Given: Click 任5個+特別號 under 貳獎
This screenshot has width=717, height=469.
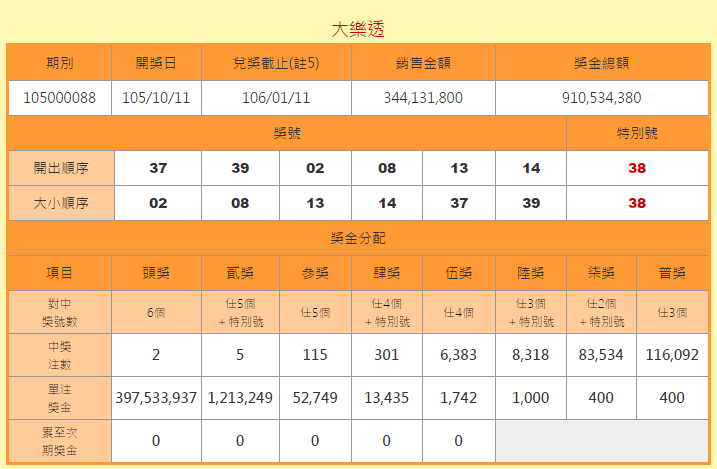Looking at the screenshot, I should (240, 313).
